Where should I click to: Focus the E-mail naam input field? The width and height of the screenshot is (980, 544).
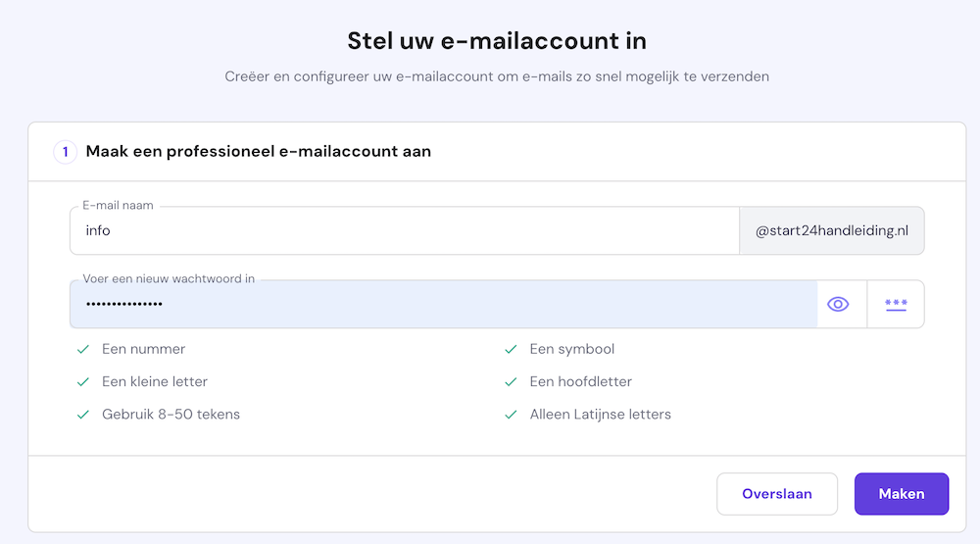tap(402, 231)
